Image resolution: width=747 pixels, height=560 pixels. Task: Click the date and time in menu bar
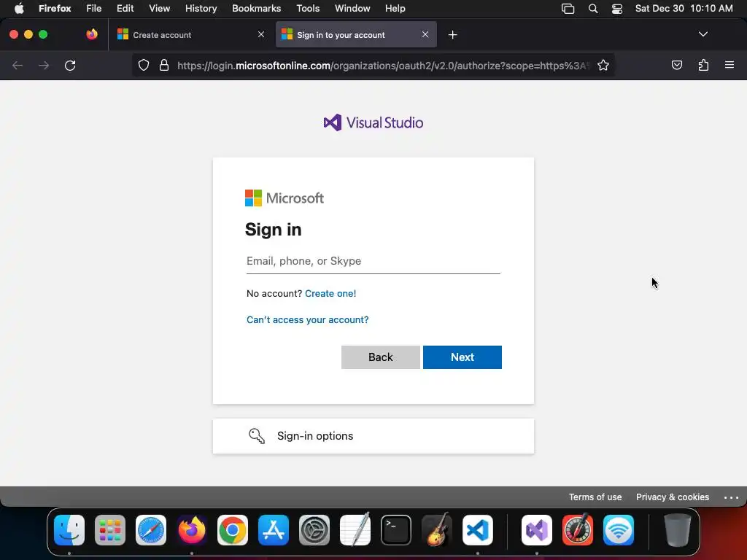(x=684, y=9)
